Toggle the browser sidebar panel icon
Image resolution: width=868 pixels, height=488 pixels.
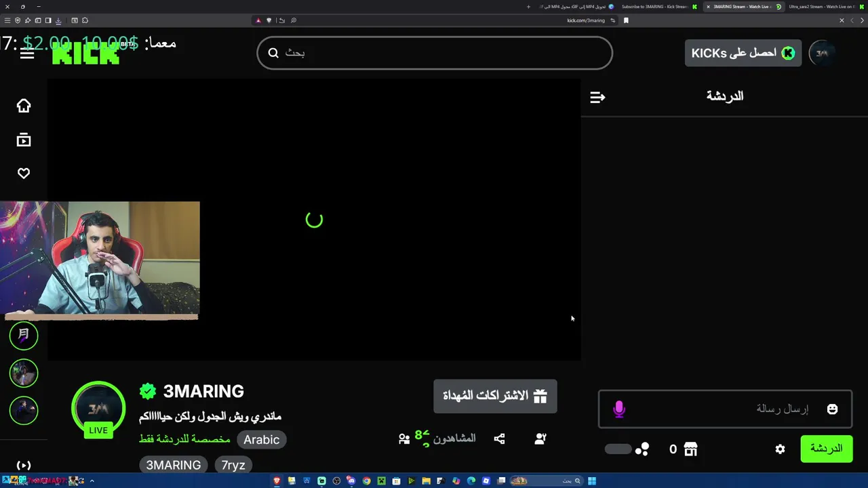48,20
